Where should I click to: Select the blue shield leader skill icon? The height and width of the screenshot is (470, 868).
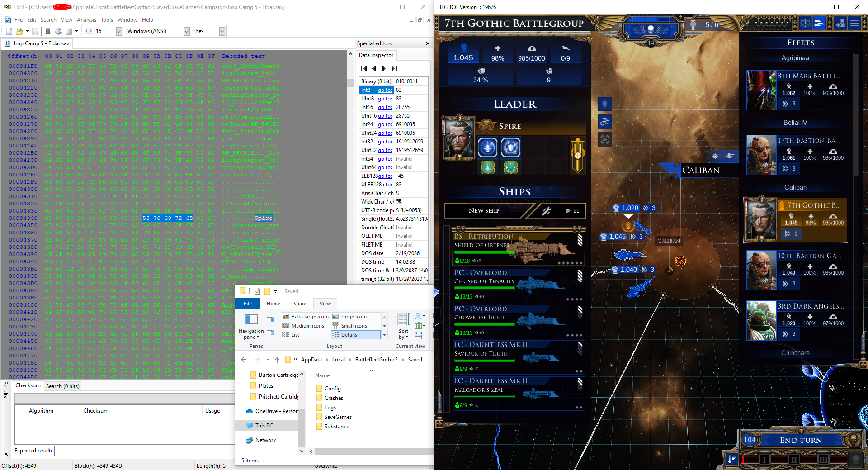[x=511, y=147]
